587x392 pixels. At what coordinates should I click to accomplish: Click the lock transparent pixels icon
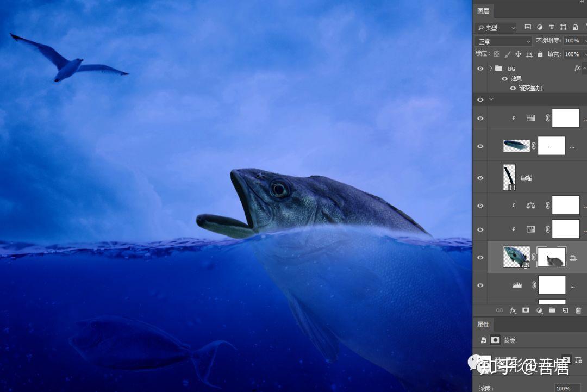496,54
